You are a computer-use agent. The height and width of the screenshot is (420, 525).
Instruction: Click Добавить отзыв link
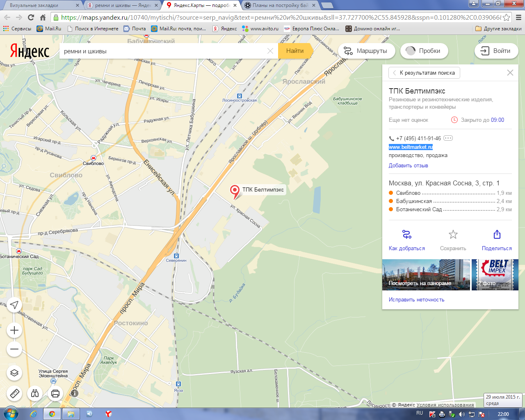click(408, 165)
